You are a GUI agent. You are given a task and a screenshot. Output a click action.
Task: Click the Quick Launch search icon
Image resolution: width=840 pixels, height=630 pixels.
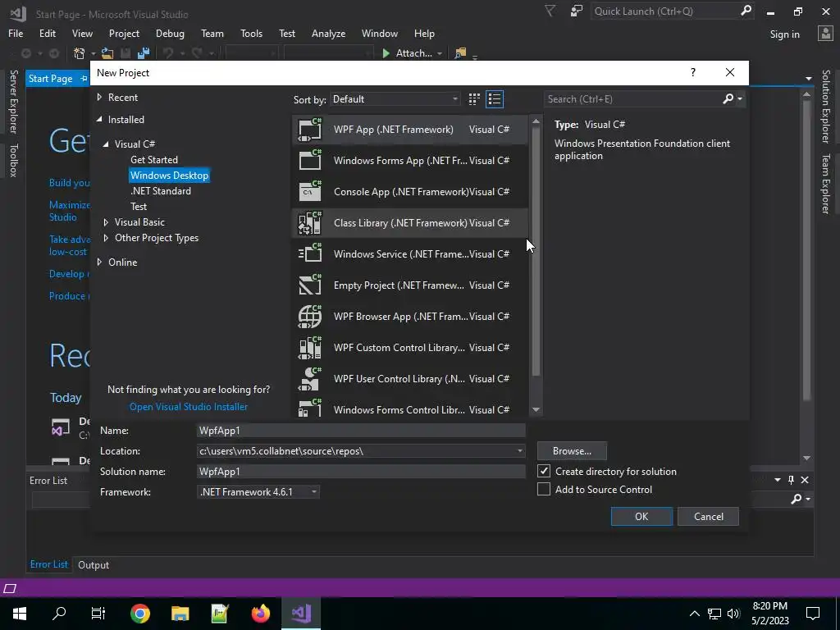pyautogui.click(x=746, y=11)
